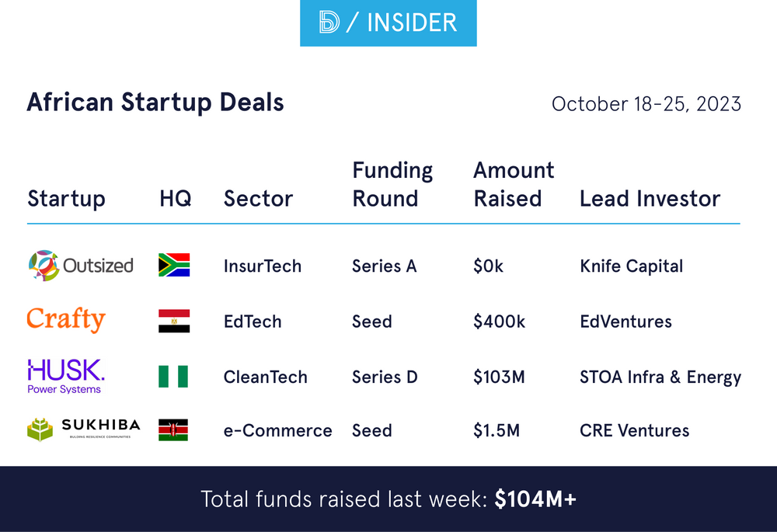The width and height of the screenshot is (777, 532).
Task: Click the Nigeria flag icon
Action: (x=173, y=377)
